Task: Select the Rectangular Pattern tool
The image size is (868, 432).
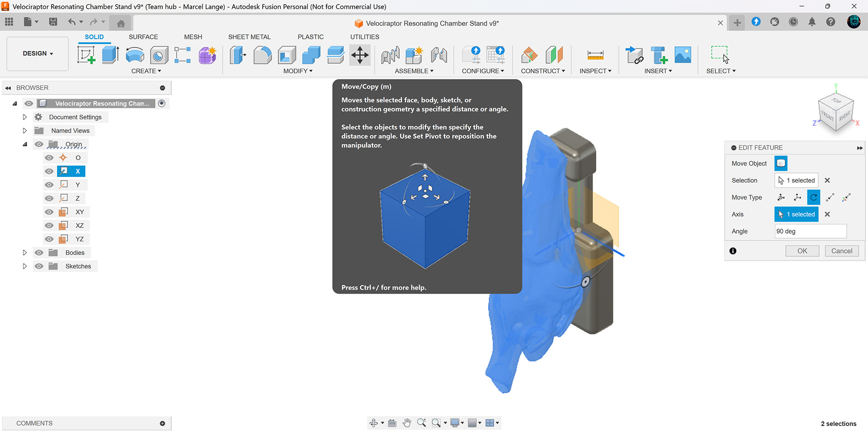Action: tap(183, 55)
